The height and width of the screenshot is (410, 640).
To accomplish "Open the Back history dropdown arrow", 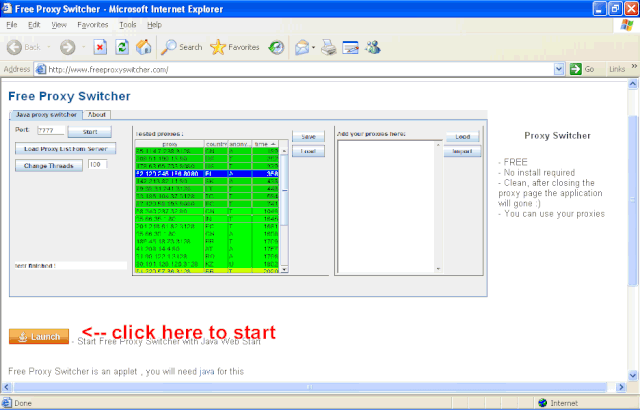I will (49, 47).
